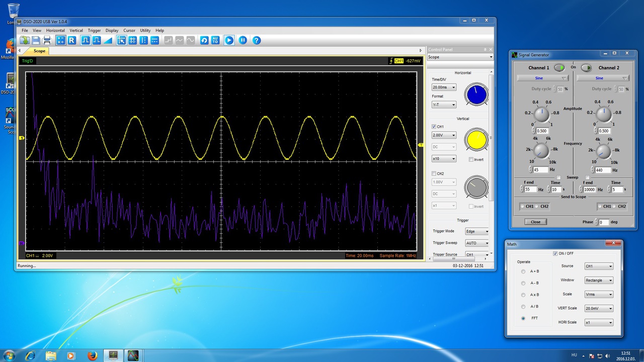Open the Utility menu
644x362 pixels.
click(145, 31)
